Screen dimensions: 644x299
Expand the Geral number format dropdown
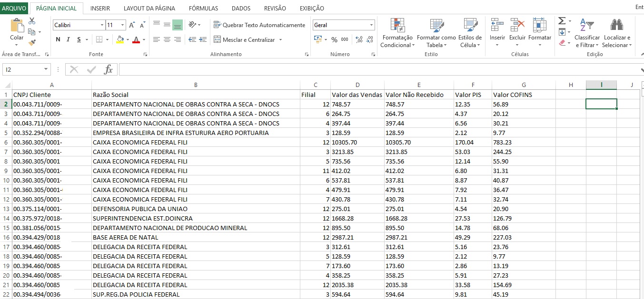pos(371,25)
